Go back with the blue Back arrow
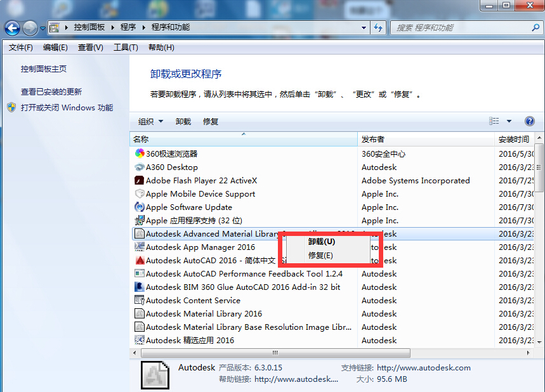Screen dimensions: 545x392 (13, 28)
